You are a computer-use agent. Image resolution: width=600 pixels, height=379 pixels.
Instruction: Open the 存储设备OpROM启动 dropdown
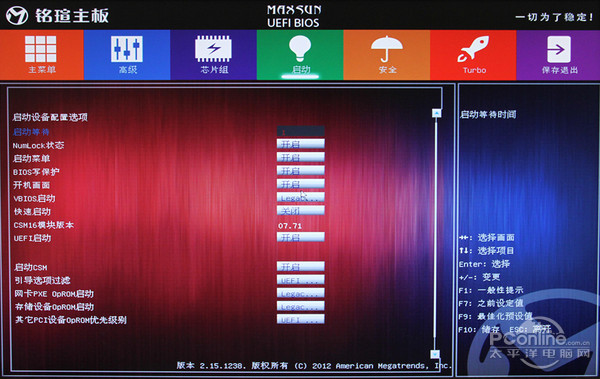click(x=301, y=306)
